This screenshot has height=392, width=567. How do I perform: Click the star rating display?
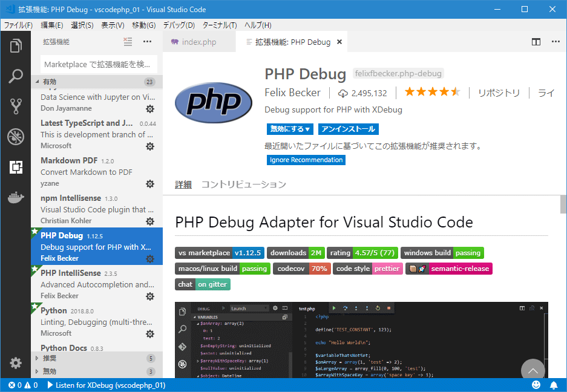(432, 92)
